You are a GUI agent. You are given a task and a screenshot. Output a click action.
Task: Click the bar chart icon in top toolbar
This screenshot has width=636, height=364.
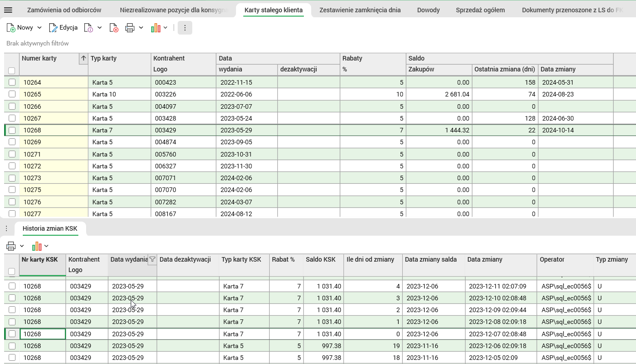point(156,28)
